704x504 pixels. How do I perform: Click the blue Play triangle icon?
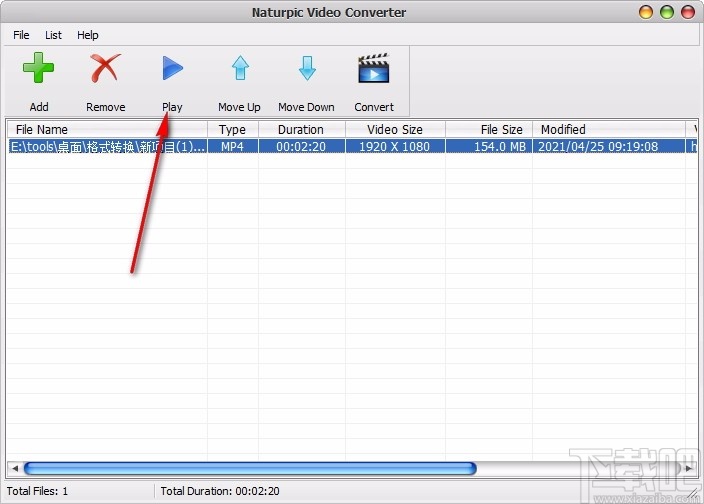click(172, 68)
